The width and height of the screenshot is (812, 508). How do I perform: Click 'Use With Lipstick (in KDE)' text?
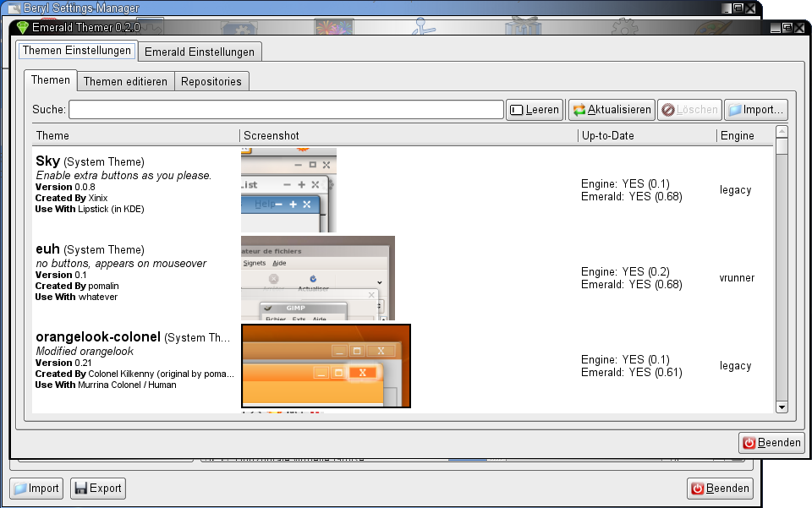90,209
